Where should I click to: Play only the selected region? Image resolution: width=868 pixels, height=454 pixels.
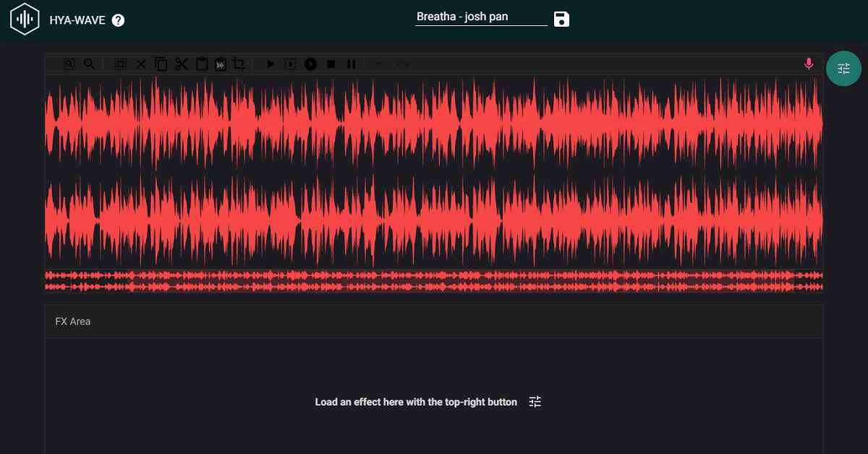pyautogui.click(x=290, y=64)
